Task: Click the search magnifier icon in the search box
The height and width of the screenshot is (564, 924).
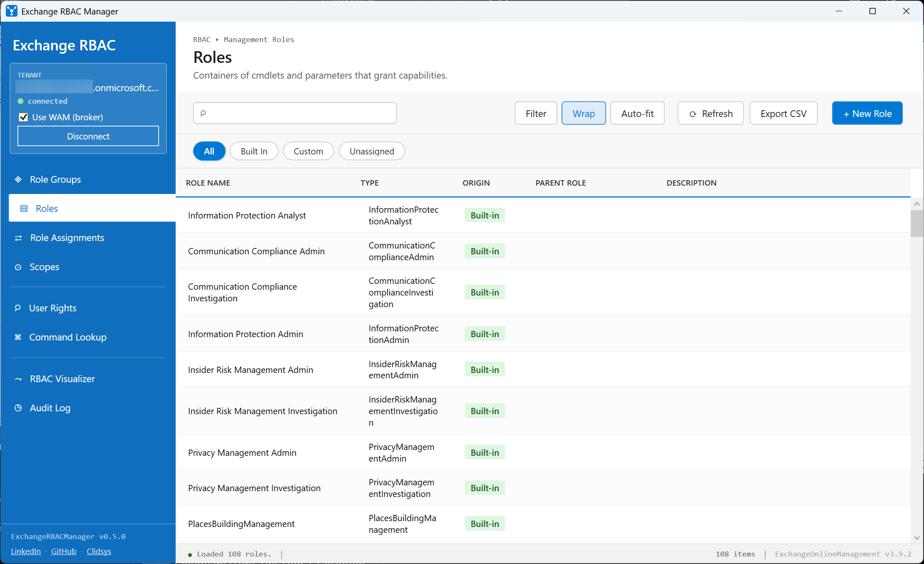Action: [x=203, y=113]
